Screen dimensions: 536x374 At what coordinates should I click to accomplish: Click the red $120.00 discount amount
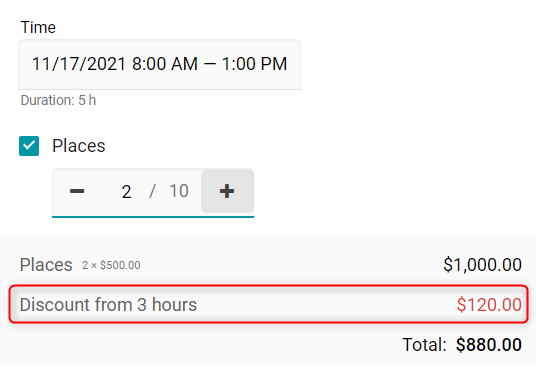(x=489, y=305)
